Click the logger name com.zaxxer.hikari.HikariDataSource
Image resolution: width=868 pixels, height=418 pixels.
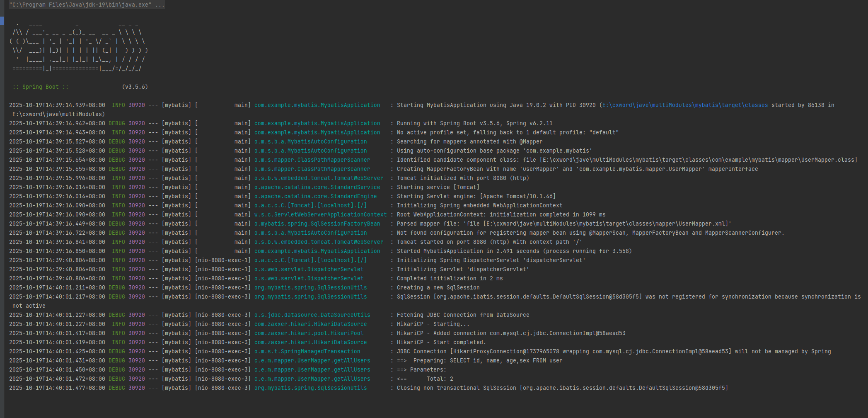(310, 324)
